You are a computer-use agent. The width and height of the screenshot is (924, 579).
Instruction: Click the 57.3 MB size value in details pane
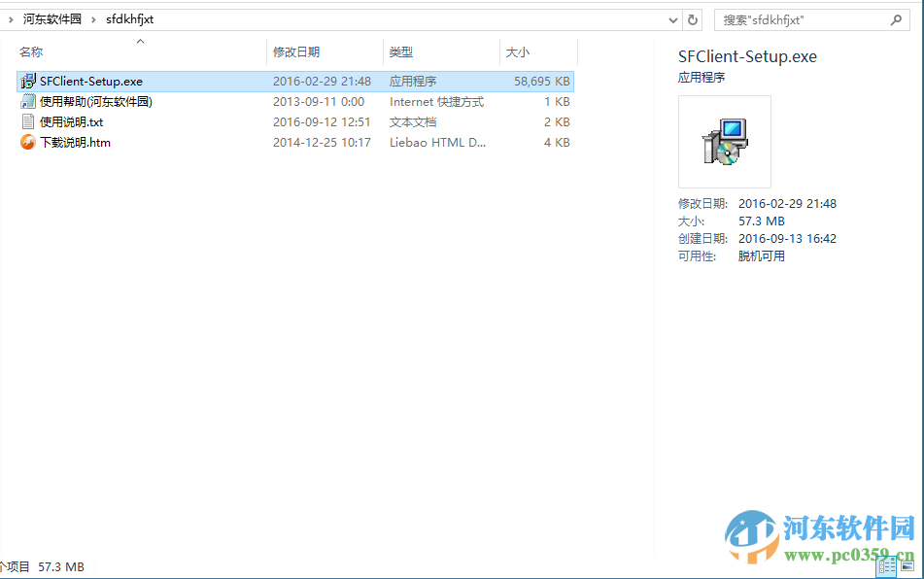[762, 221]
